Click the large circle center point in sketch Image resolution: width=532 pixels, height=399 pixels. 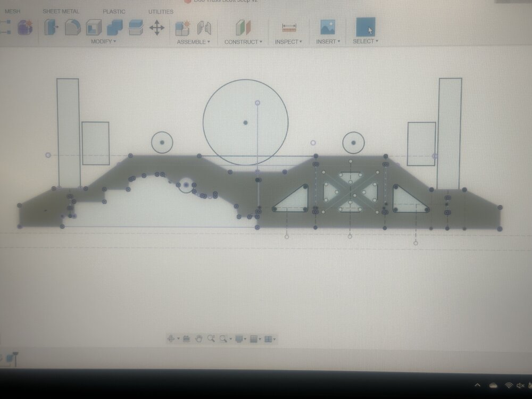[x=246, y=122]
